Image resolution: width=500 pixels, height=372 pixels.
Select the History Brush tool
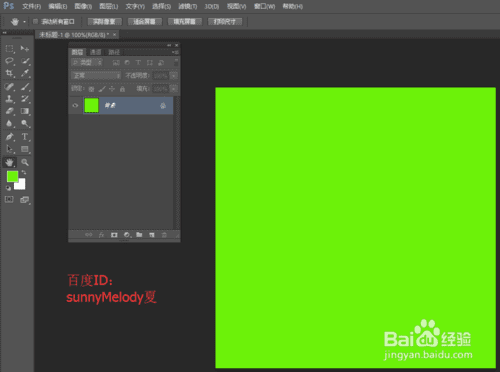[x=25, y=99]
